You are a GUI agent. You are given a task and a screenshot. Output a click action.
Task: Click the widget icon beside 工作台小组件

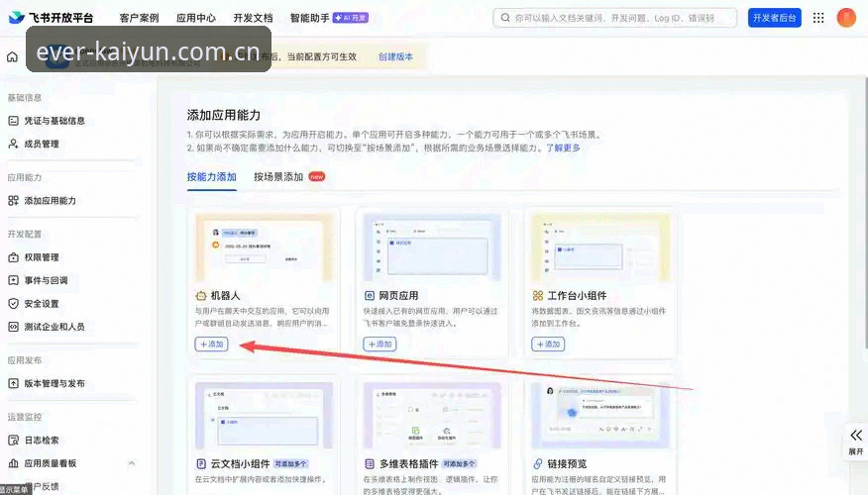coord(537,296)
